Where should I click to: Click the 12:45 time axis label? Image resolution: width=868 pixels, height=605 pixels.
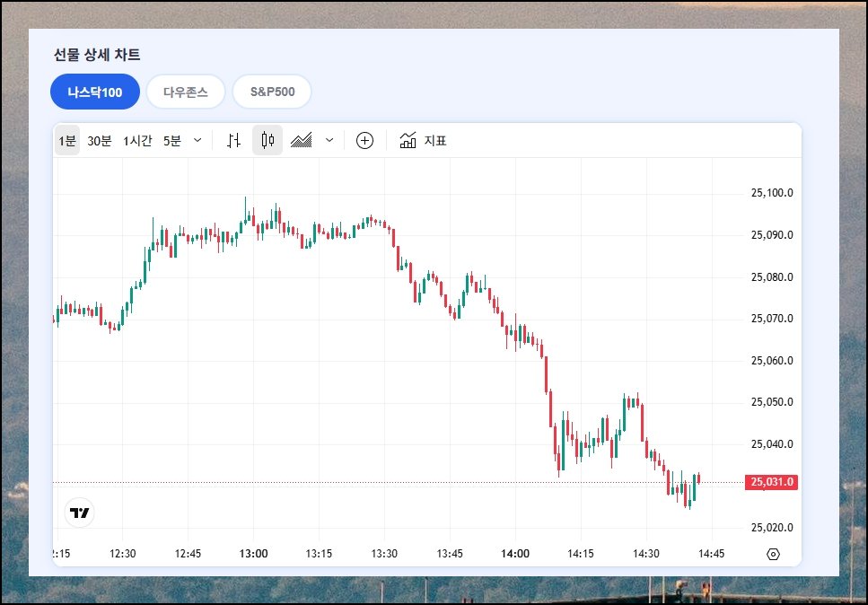(x=188, y=554)
